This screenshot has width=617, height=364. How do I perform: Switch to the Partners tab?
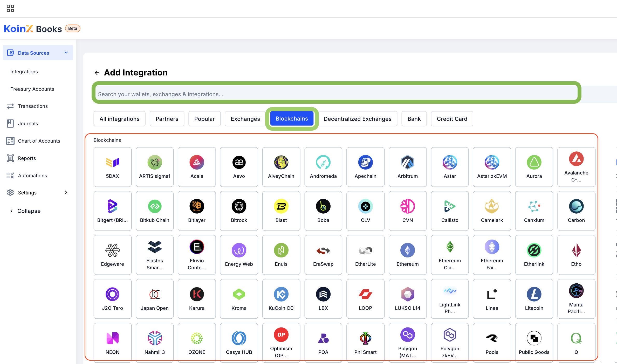167,119
